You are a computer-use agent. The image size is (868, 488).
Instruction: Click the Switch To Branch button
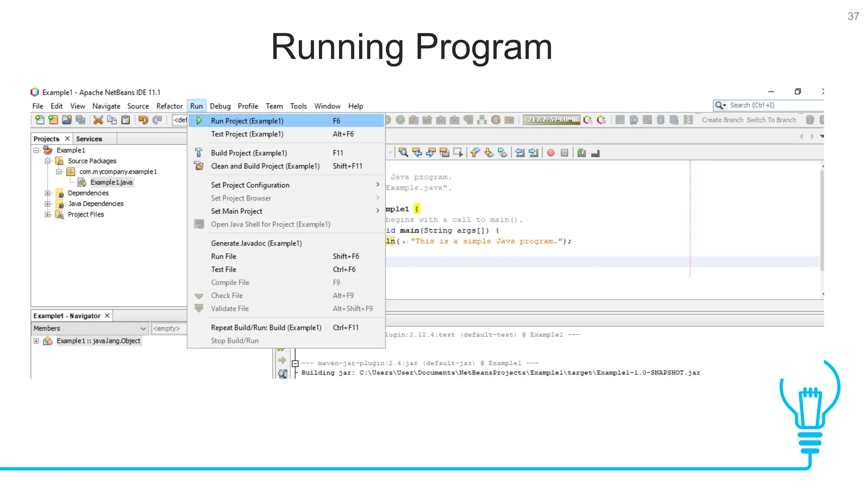[771, 120]
